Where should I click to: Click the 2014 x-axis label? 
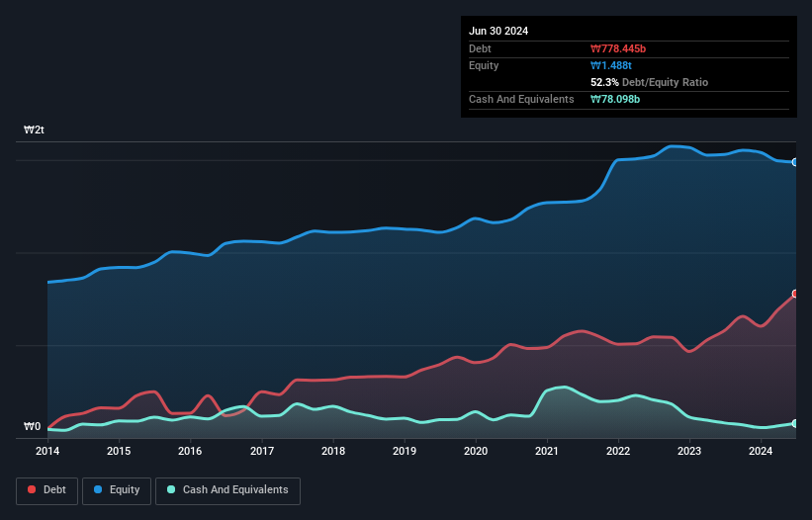pos(47,451)
